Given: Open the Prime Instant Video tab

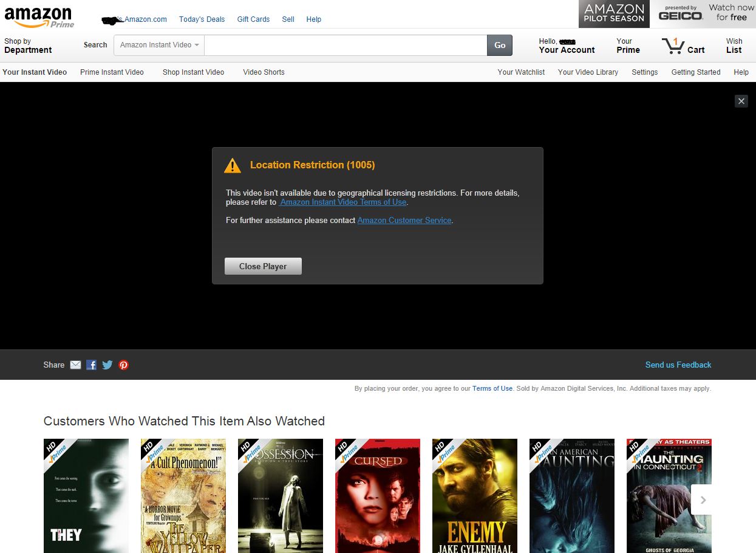Looking at the screenshot, I should tap(112, 72).
